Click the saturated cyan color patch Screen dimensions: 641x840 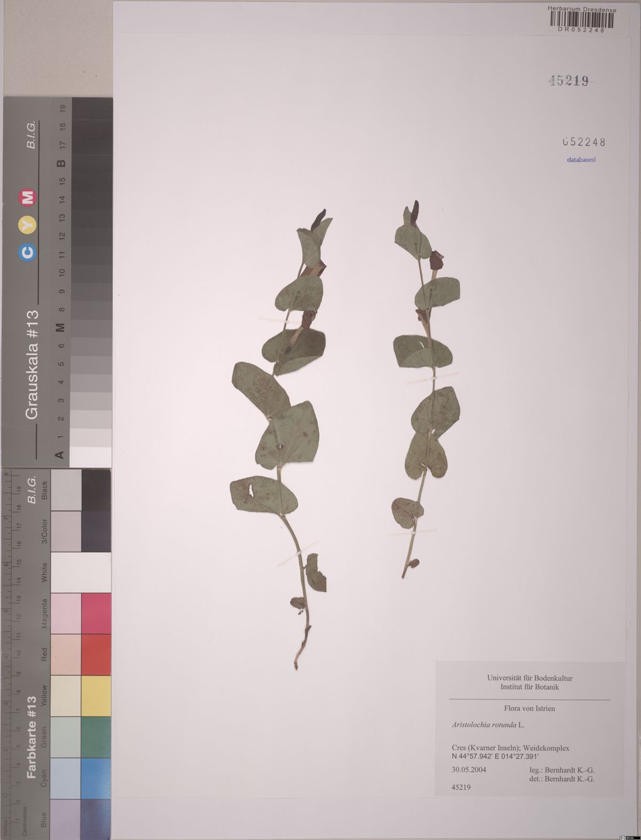(x=96, y=778)
